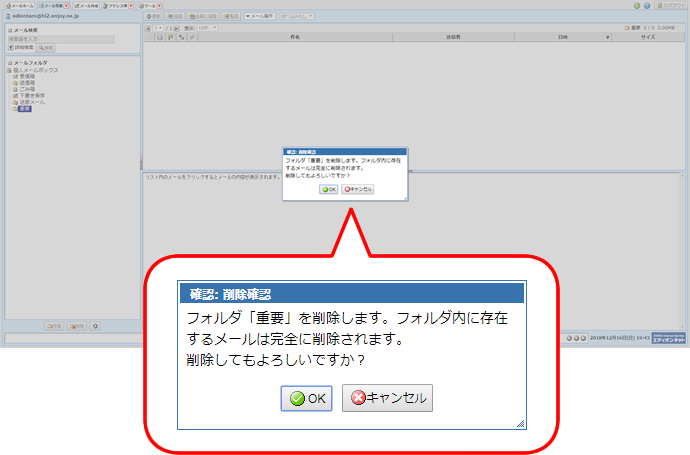
Task: Expand the メール受信 tab dropdown arrow
Action: coord(66,6)
